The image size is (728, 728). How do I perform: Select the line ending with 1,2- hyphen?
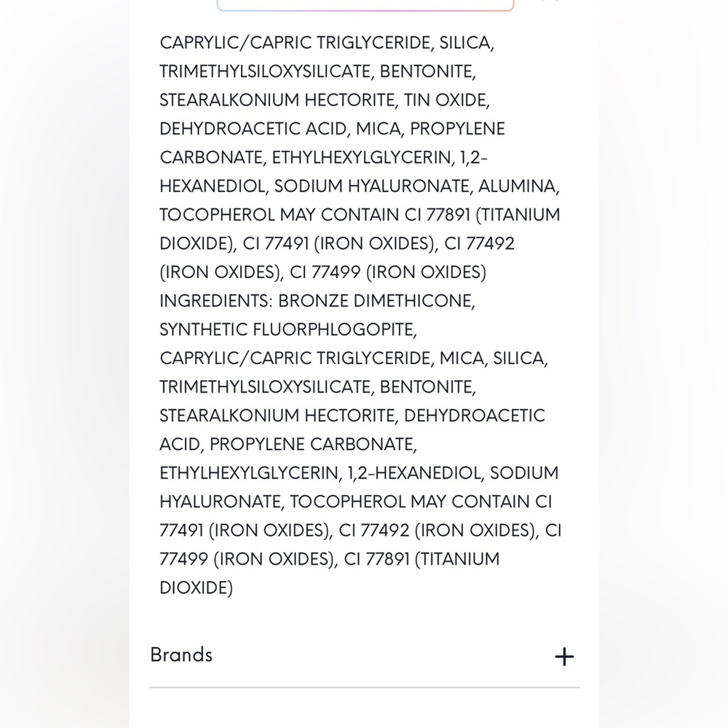click(x=324, y=157)
